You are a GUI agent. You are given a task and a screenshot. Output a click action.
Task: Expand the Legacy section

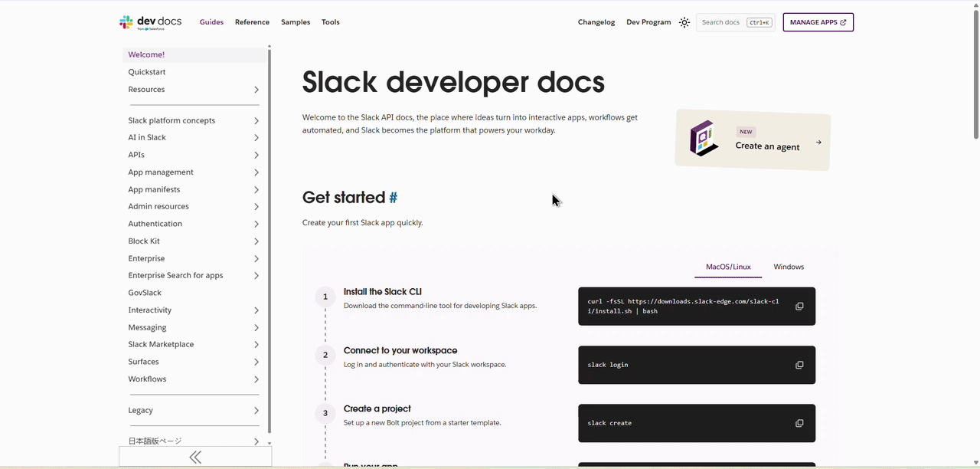tap(256, 411)
